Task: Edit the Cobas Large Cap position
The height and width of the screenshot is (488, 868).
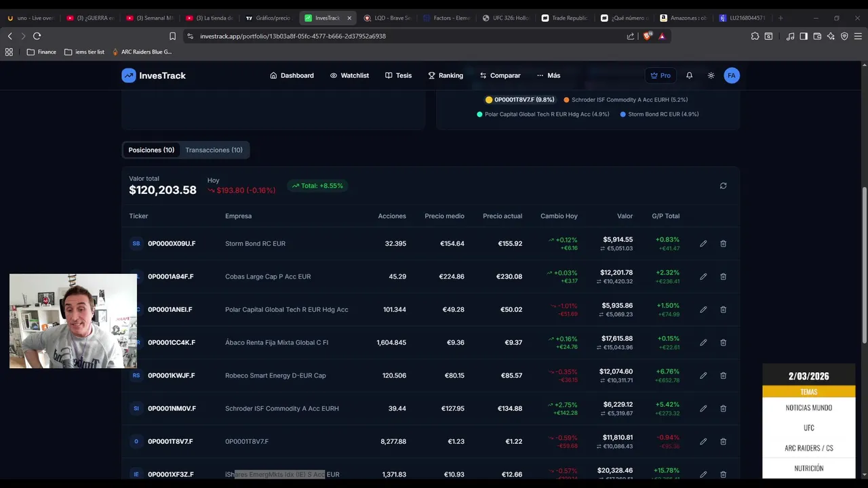Action: (703, 277)
